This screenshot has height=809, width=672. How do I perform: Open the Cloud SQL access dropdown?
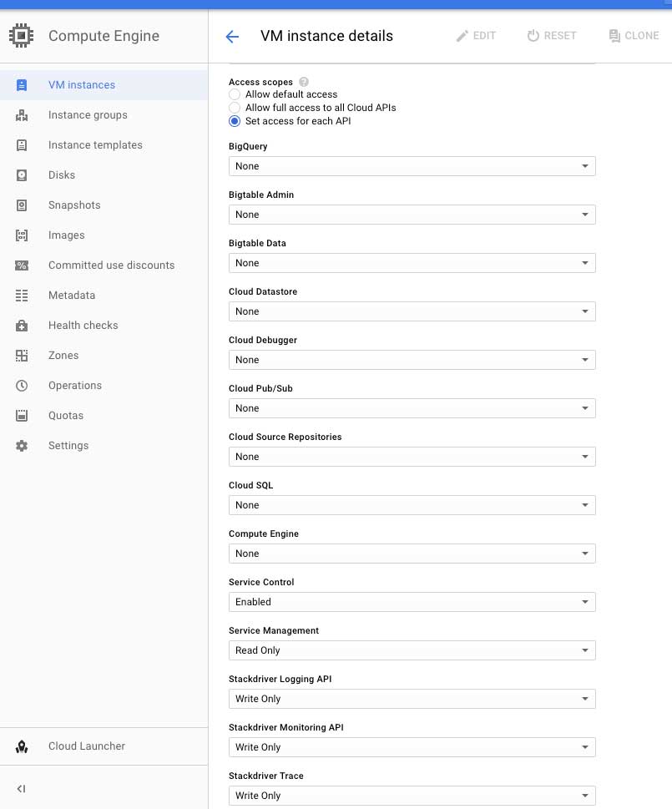pos(412,505)
